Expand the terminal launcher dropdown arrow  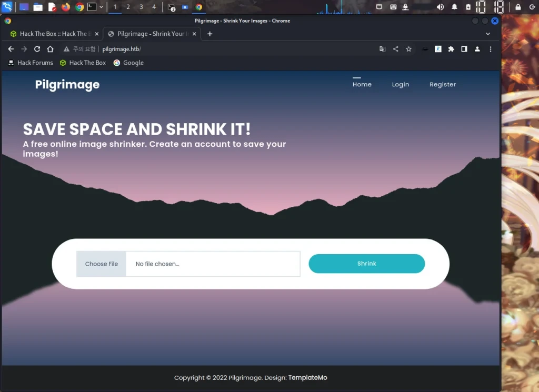coord(101,7)
